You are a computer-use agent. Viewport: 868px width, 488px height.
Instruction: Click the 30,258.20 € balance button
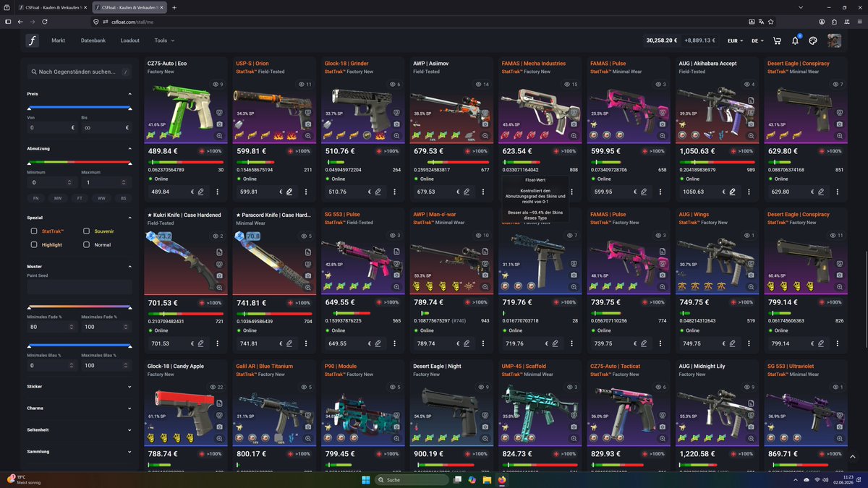coord(661,40)
